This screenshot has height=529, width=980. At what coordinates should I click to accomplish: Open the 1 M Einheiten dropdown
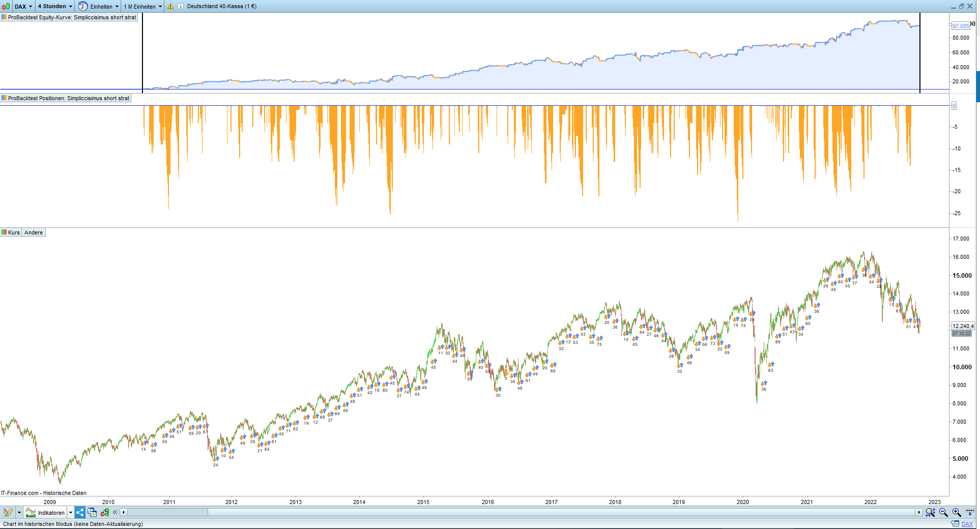[143, 7]
